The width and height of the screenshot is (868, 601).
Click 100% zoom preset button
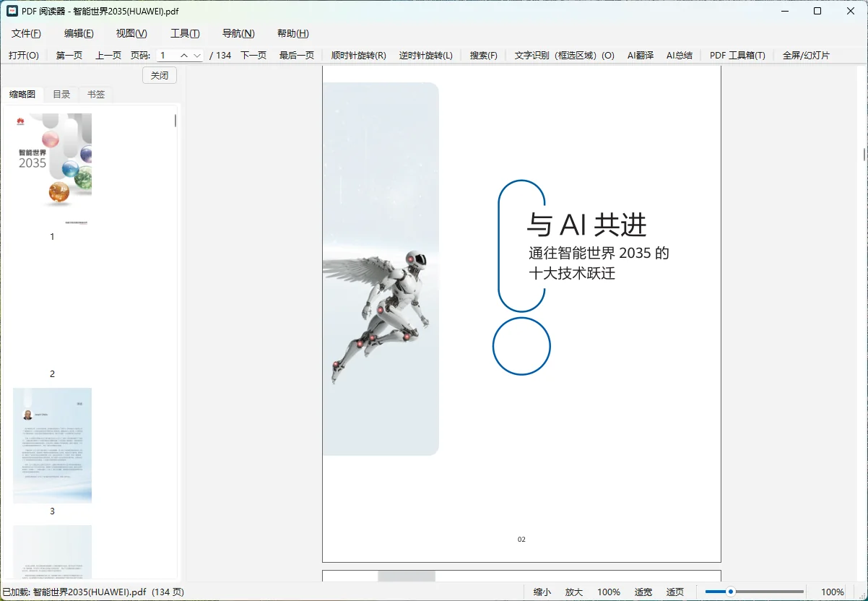(609, 592)
